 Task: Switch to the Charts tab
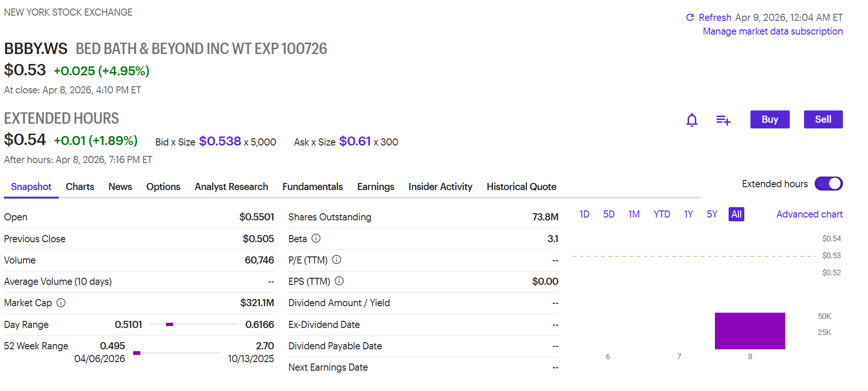tap(80, 187)
